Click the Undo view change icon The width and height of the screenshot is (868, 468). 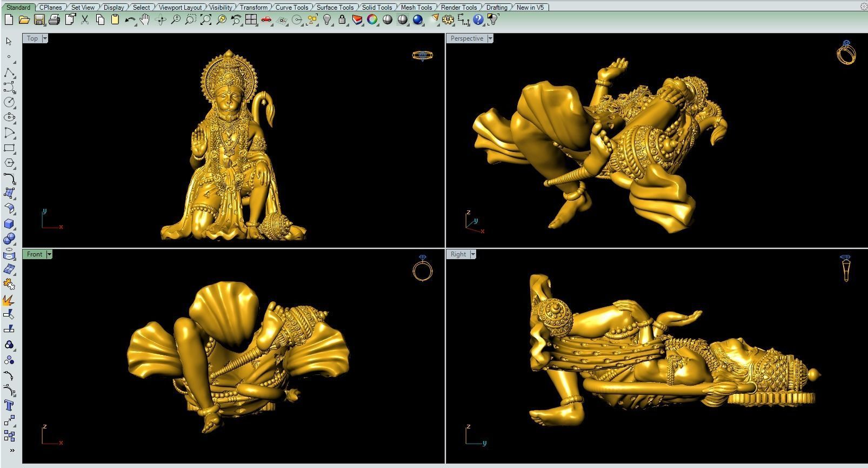[x=236, y=19]
